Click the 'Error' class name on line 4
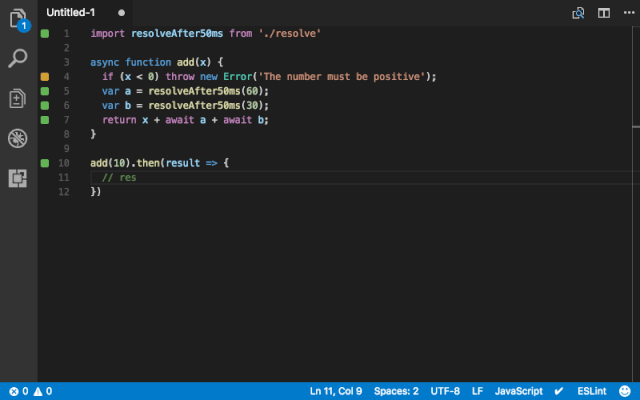The image size is (640, 400). 238,77
